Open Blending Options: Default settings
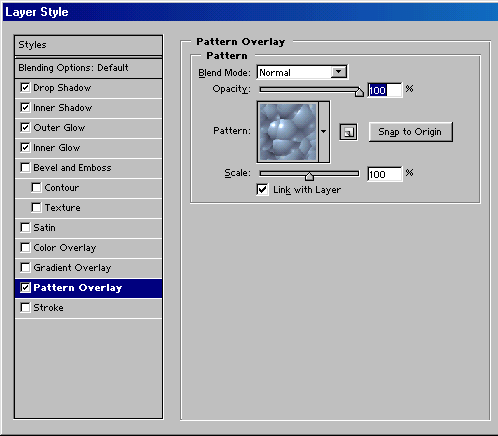The width and height of the screenshot is (498, 436). tap(88, 68)
